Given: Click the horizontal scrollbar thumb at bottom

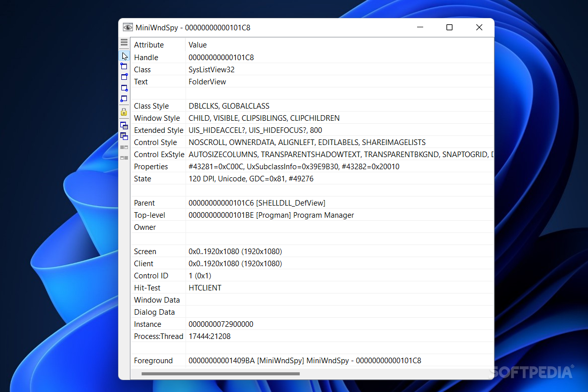Looking at the screenshot, I should click(220, 374).
